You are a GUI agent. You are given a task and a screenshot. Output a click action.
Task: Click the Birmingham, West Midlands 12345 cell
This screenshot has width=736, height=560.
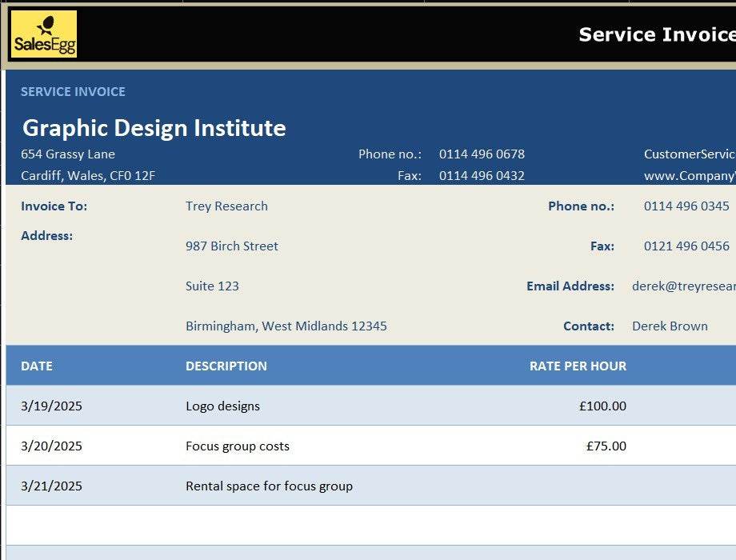click(286, 326)
